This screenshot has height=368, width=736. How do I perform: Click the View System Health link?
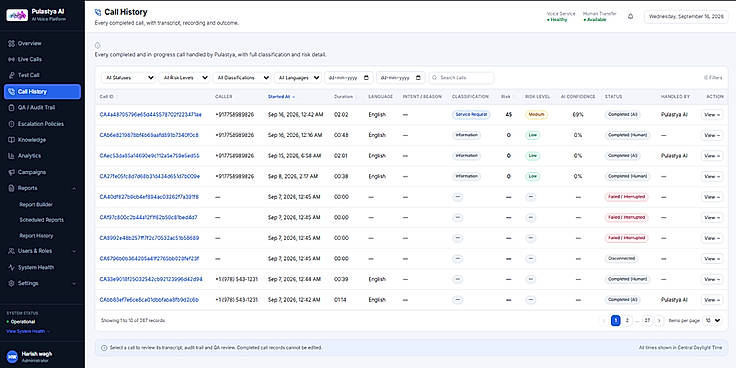click(28, 331)
